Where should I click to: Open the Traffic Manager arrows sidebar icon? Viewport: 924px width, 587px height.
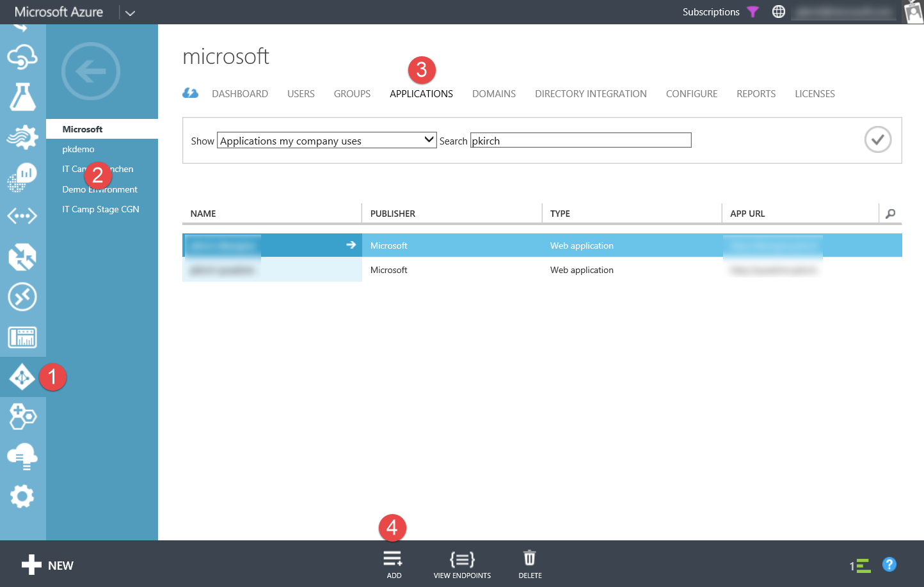(x=22, y=257)
